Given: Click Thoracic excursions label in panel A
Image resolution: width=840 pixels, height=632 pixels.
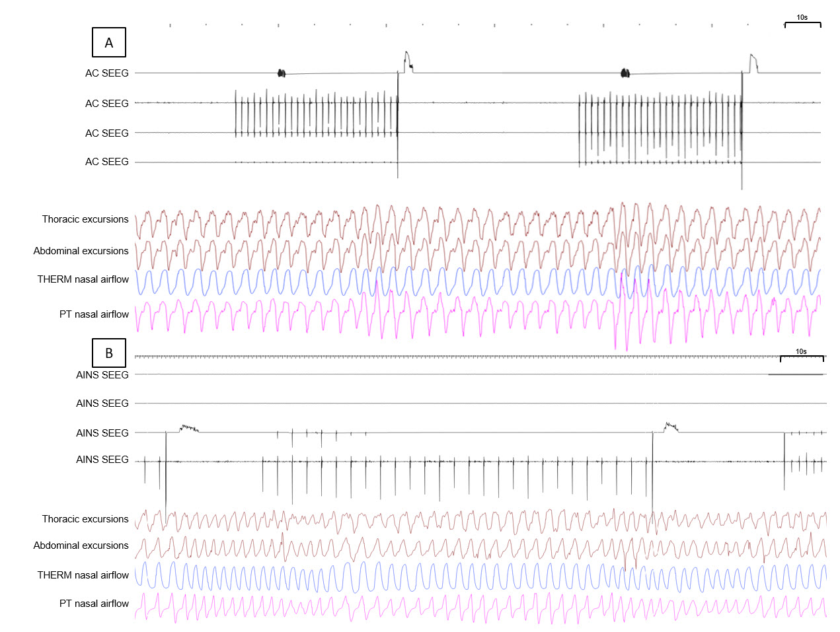Looking at the screenshot, I should [85, 219].
